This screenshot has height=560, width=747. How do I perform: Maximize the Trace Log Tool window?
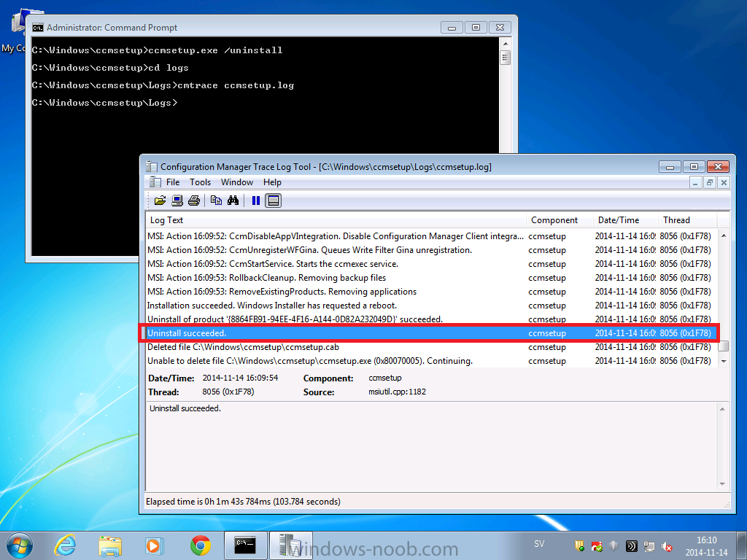[x=694, y=167]
